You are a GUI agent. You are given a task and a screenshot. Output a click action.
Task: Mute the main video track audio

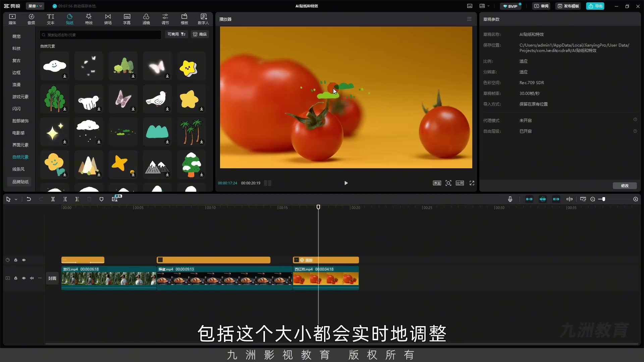[x=32, y=278]
